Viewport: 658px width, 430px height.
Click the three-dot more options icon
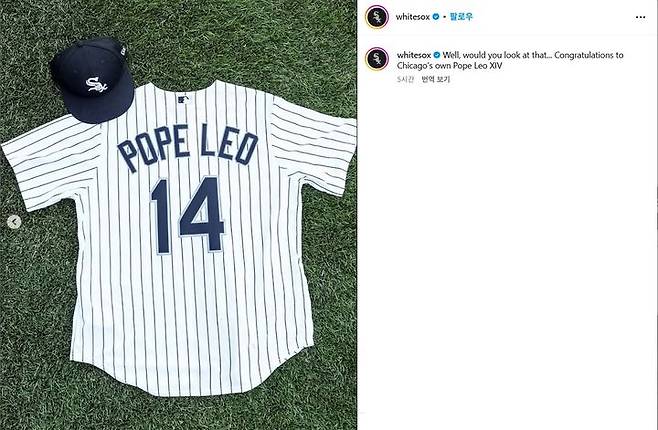640,17
